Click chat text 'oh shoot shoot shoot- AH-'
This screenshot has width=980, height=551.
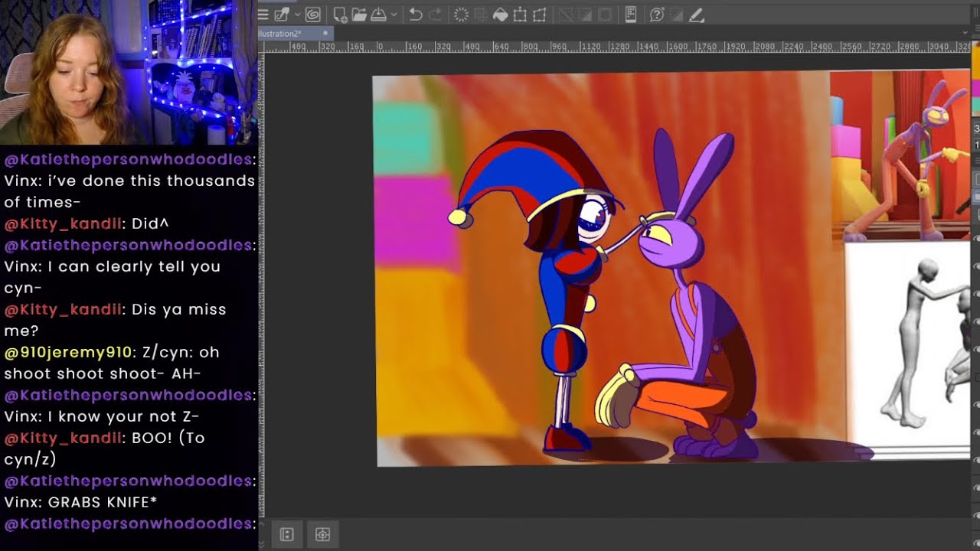(x=112, y=363)
